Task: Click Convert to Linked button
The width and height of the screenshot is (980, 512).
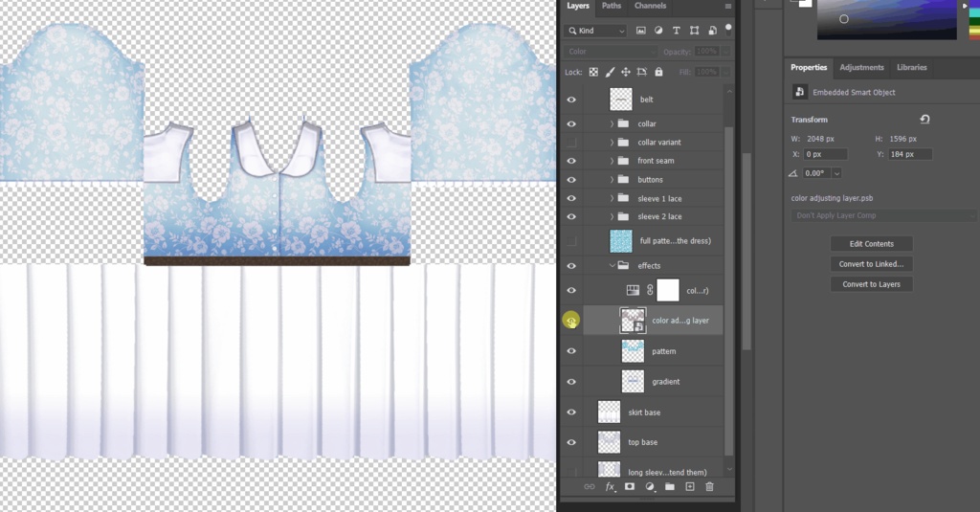Action: pyautogui.click(x=871, y=264)
